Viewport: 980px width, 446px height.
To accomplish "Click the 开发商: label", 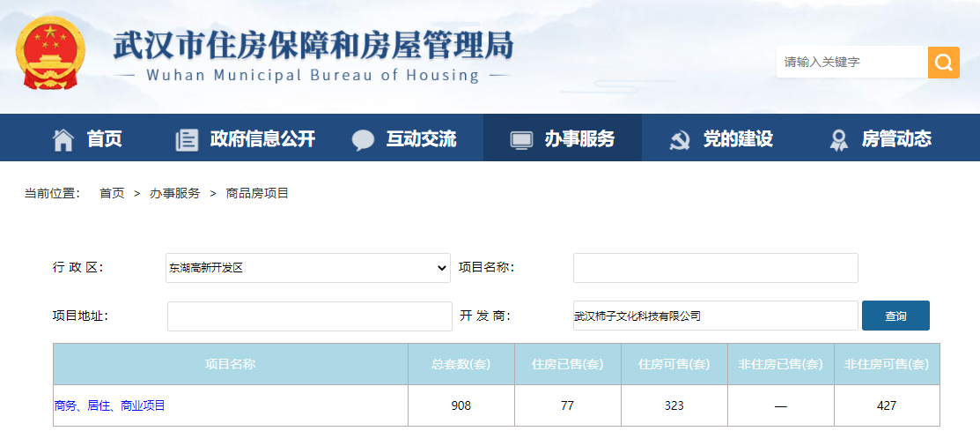I will pyautogui.click(x=486, y=316).
